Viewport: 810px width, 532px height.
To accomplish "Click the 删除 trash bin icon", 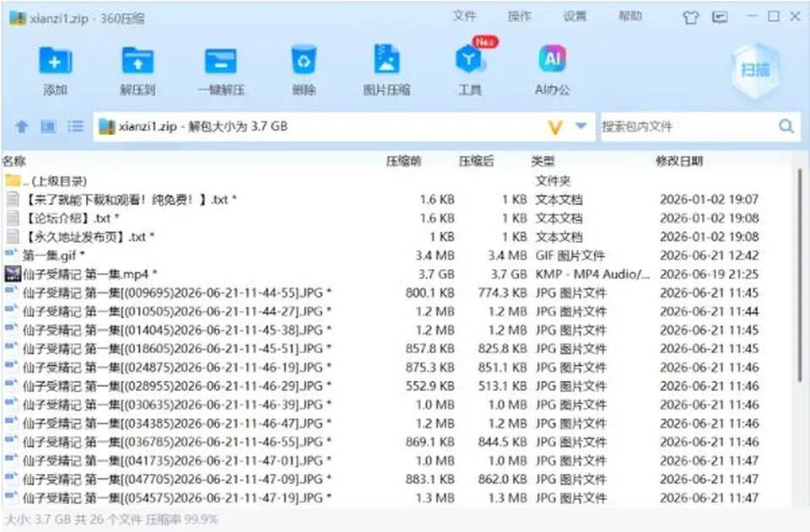I will click(x=304, y=60).
